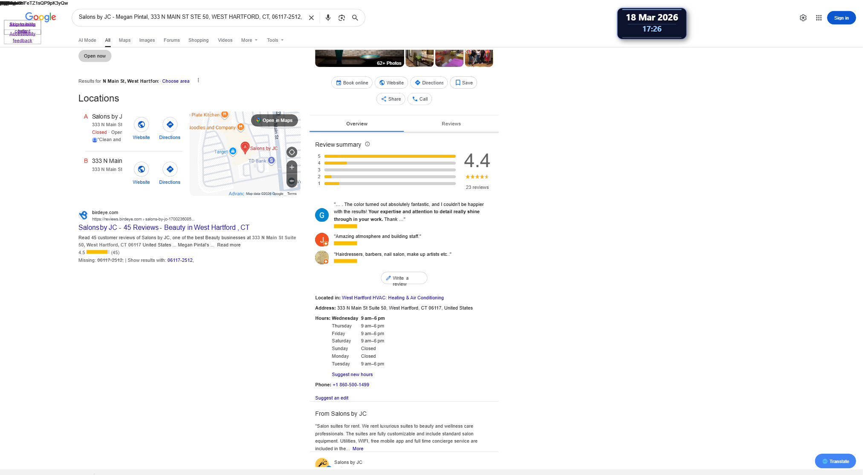This screenshot has height=475, width=868.
Task: Click map zoom out minus button
Action: click(292, 181)
